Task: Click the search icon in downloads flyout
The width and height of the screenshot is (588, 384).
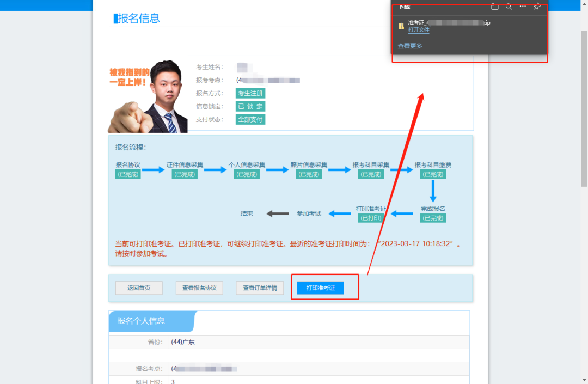Action: 509,7
